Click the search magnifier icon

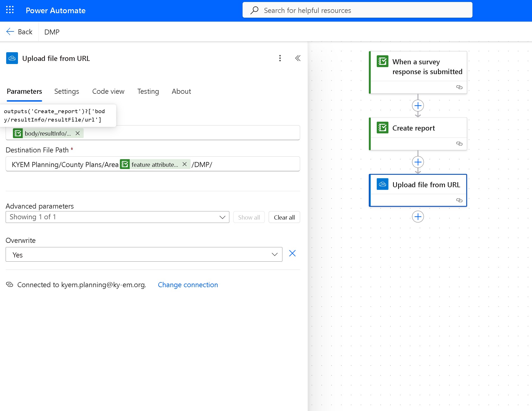pyautogui.click(x=254, y=10)
